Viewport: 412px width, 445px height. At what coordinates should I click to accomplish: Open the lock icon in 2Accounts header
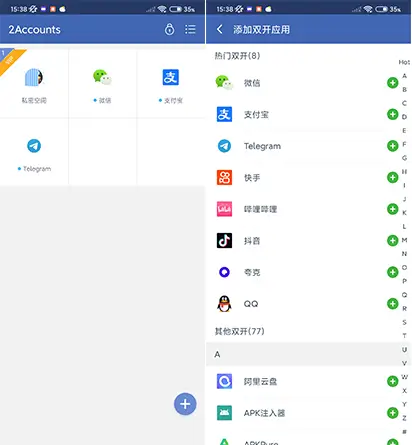pyautogui.click(x=169, y=29)
